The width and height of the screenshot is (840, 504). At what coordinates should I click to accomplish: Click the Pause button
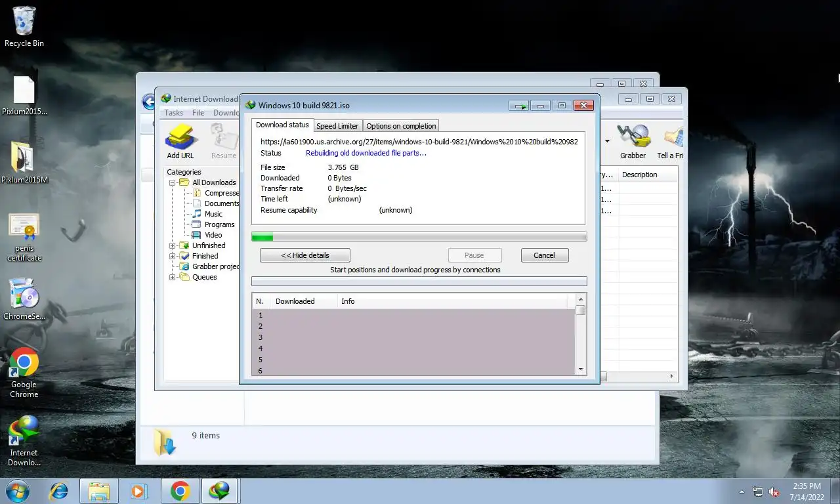[x=474, y=255]
